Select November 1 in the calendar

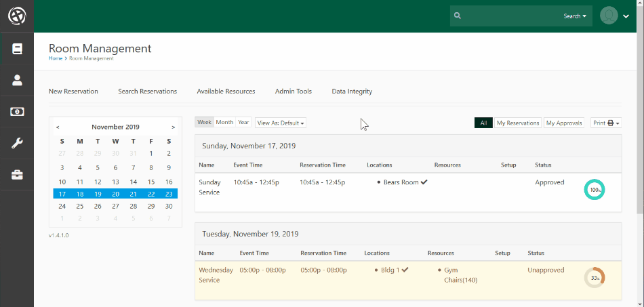[151, 153]
